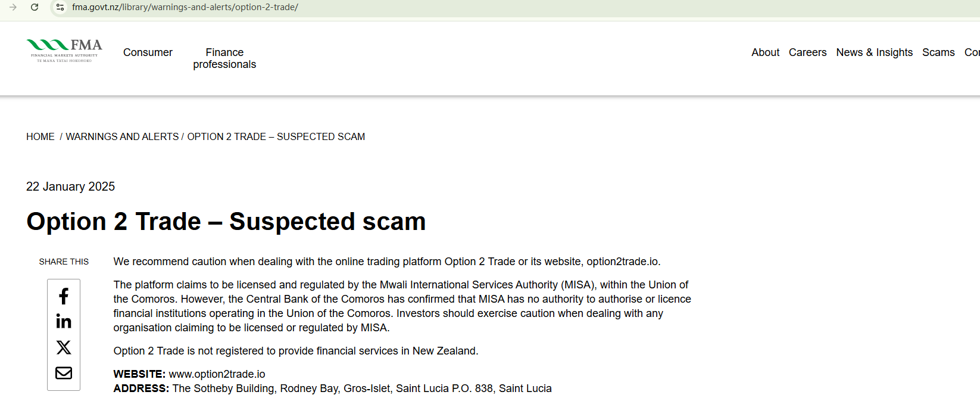Reload the current page

[x=35, y=7]
